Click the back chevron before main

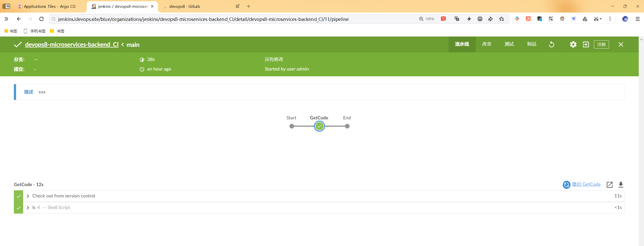click(123, 45)
